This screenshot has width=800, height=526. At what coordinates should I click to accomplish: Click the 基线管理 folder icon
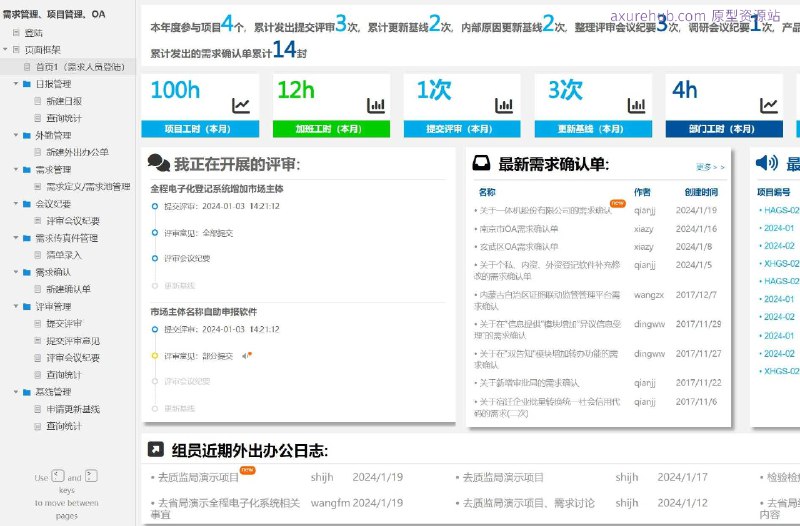(27, 392)
